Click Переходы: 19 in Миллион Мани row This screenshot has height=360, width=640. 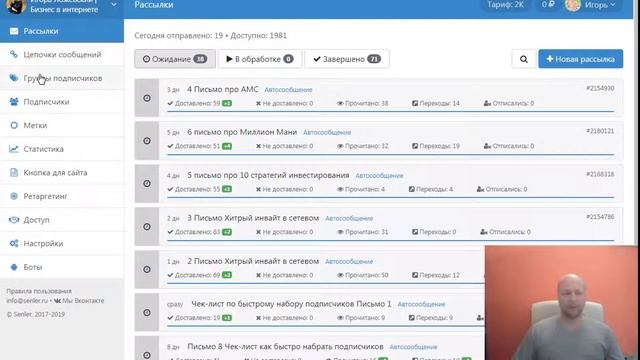[x=436, y=146]
